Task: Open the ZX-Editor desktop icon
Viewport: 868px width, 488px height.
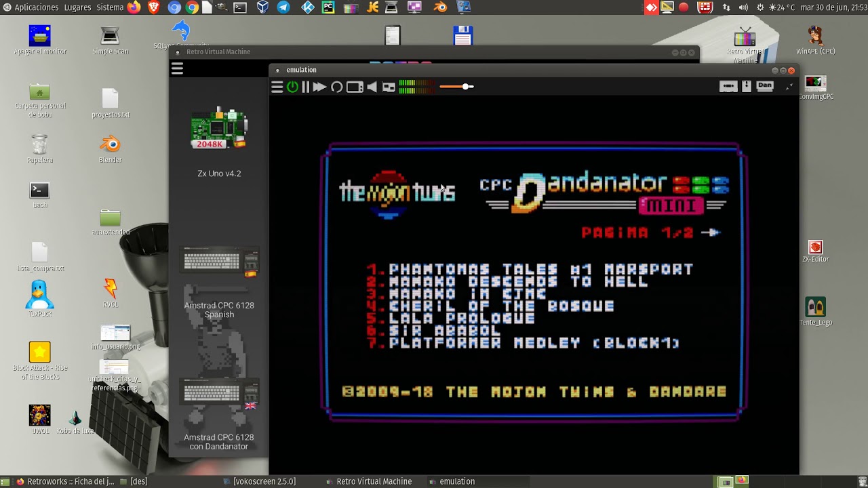Action: coord(815,251)
